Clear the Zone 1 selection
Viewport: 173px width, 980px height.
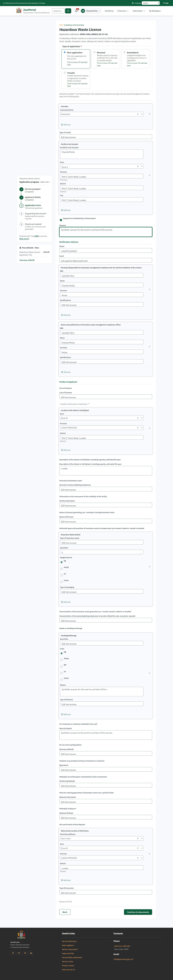click(x=138, y=166)
